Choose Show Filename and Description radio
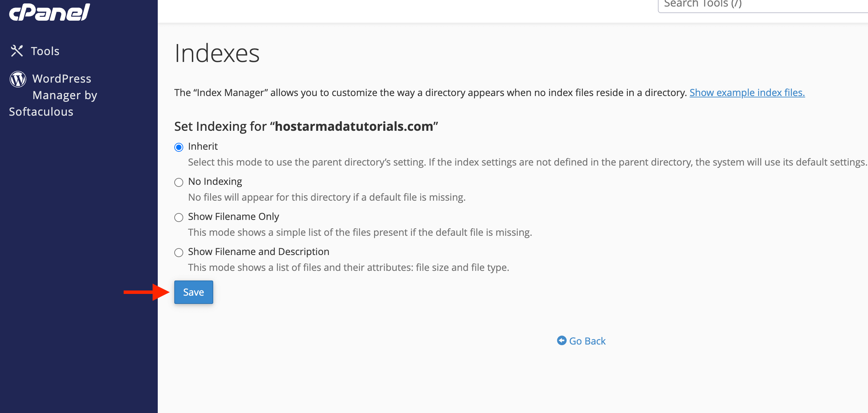 pyautogui.click(x=179, y=253)
